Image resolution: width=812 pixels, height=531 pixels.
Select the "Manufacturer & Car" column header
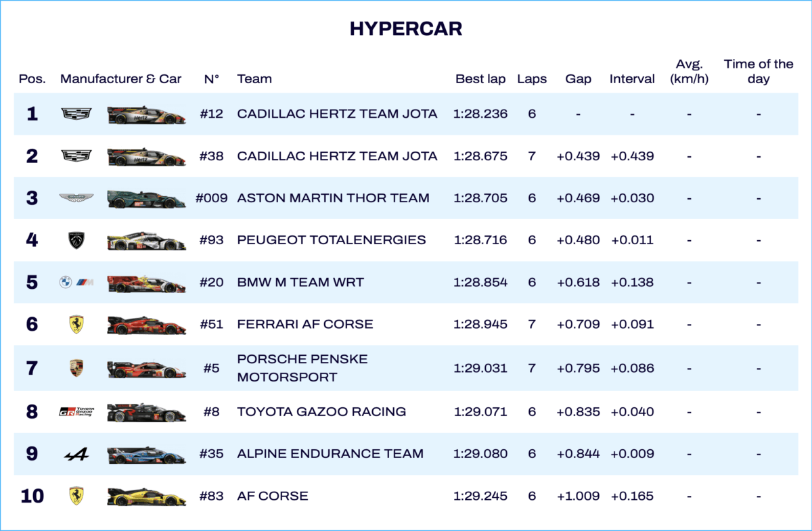pos(121,79)
